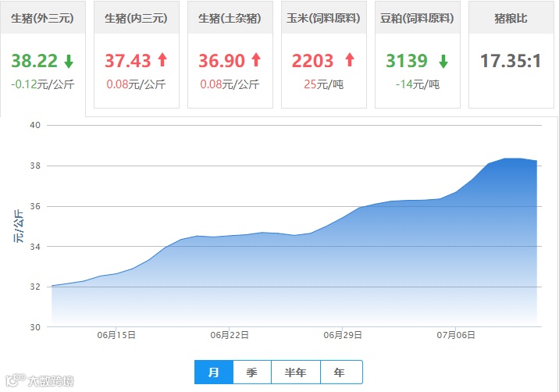Select the 生猪(外三元) price tab
The image size is (559, 392).
click(42, 59)
